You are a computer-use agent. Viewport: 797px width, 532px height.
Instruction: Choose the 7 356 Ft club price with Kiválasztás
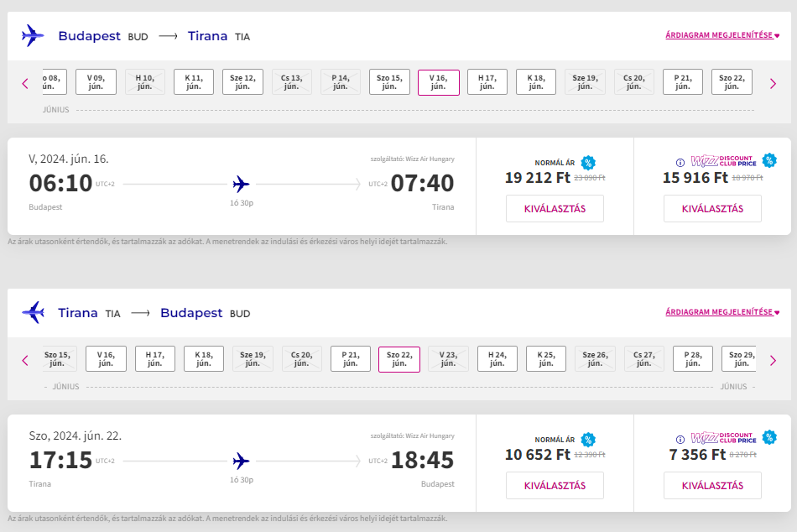point(712,486)
